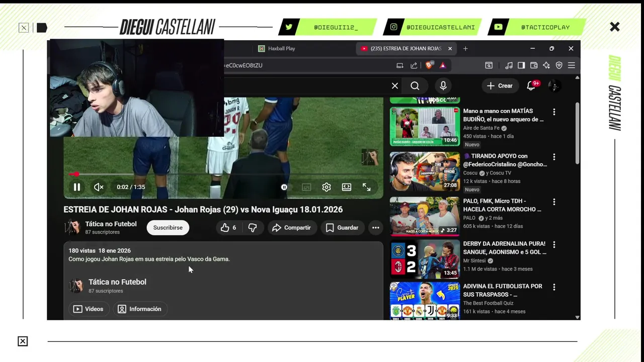Image resolution: width=644 pixels, height=362 pixels.
Task: Toggle the browser sidebar panel
Action: pyautogui.click(x=521, y=65)
